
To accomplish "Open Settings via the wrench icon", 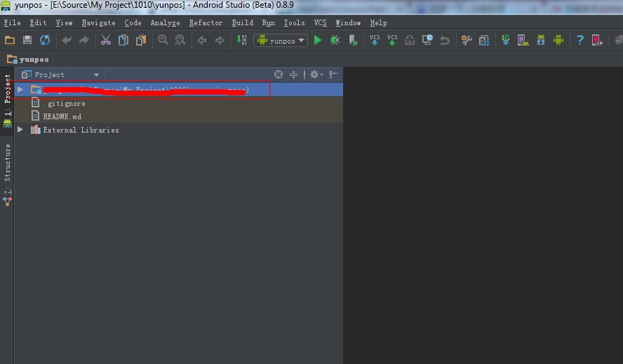I will click(x=467, y=40).
